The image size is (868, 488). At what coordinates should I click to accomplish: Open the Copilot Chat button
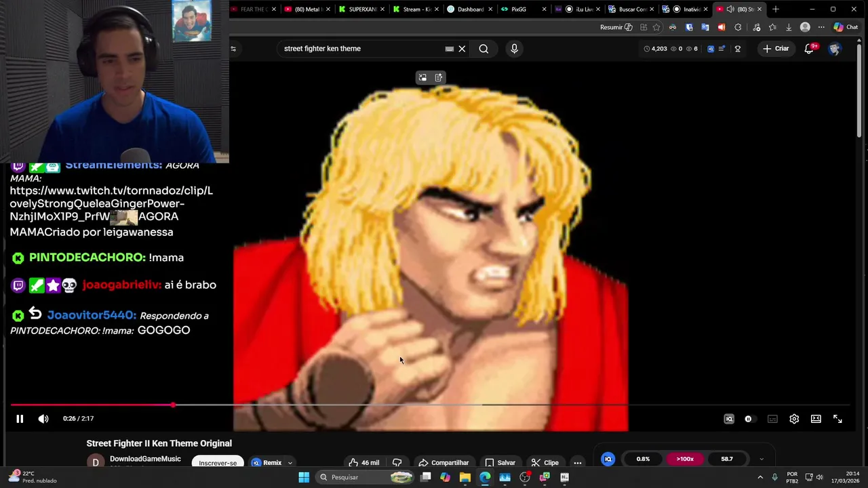tap(846, 27)
